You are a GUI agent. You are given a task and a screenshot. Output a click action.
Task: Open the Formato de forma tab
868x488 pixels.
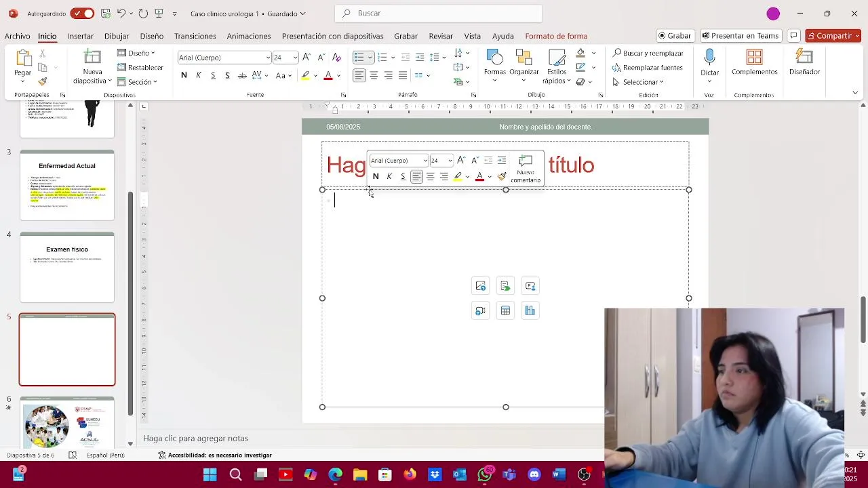pyautogui.click(x=556, y=36)
